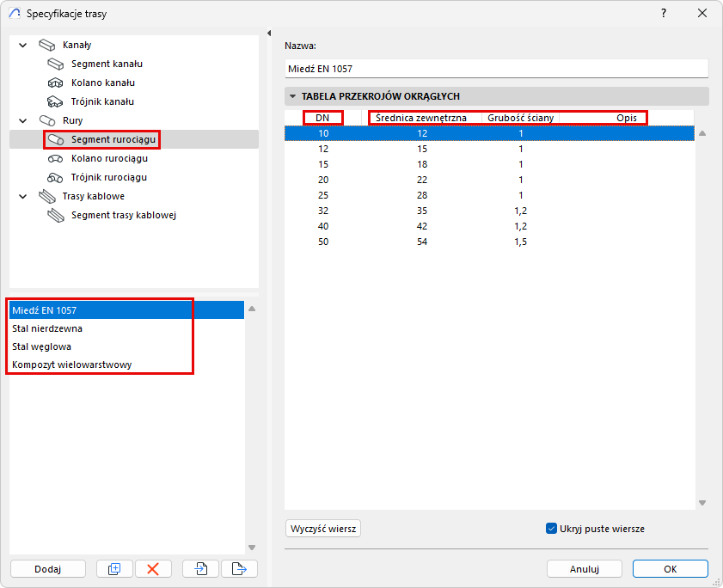Click the Trasy kablowe category icon
Viewport: 723px width, 588px height.
47,196
